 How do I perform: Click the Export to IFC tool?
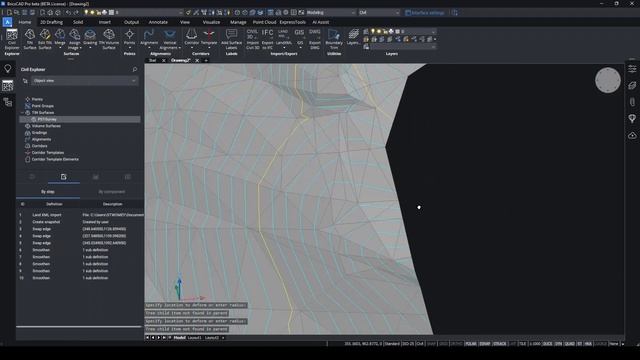coord(267,39)
